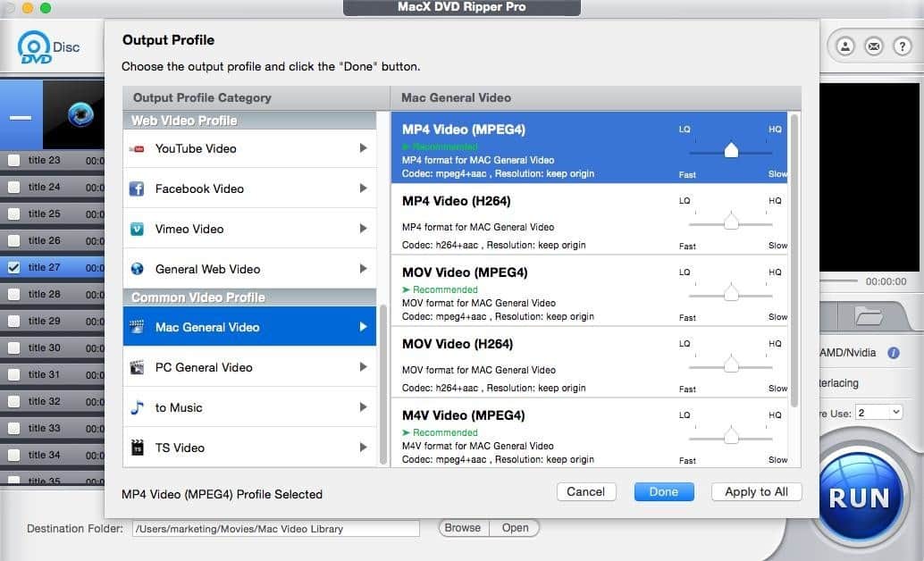Click the AMD/Nvidia info icon

pyautogui.click(x=893, y=353)
